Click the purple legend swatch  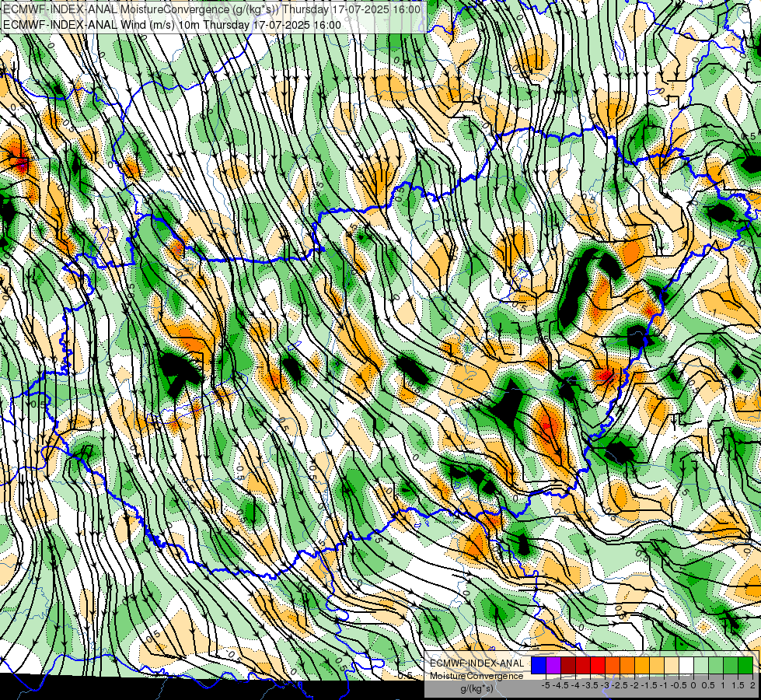coord(553,666)
